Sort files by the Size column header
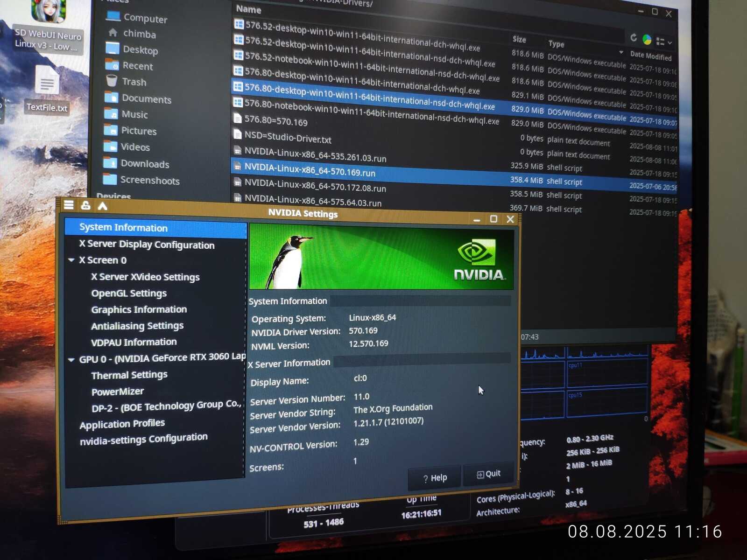The height and width of the screenshot is (560, 747). coord(519,40)
